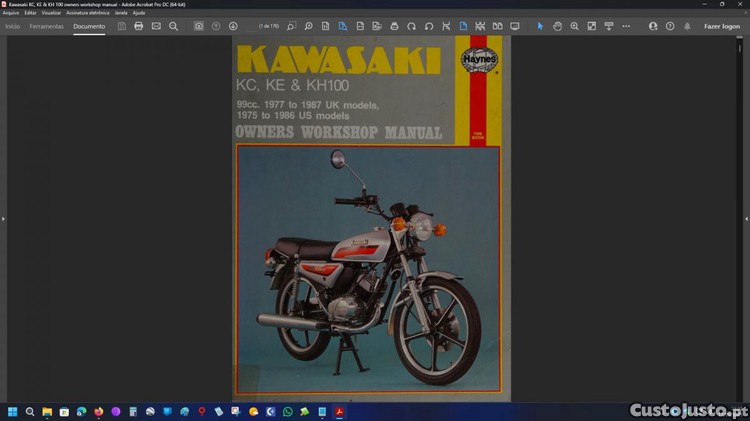Image resolution: width=750 pixels, height=421 pixels.
Task: Expand the right tools pane arrow
Action: [x=746, y=218]
